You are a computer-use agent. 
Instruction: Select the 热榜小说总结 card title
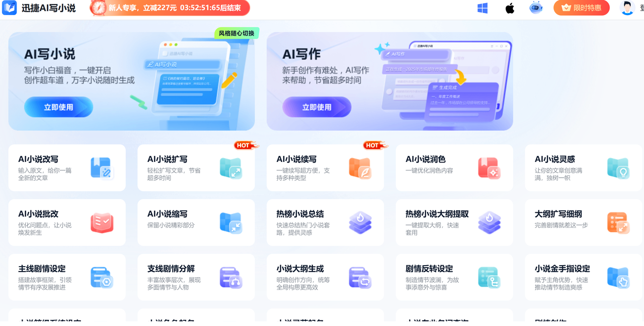[300, 214]
